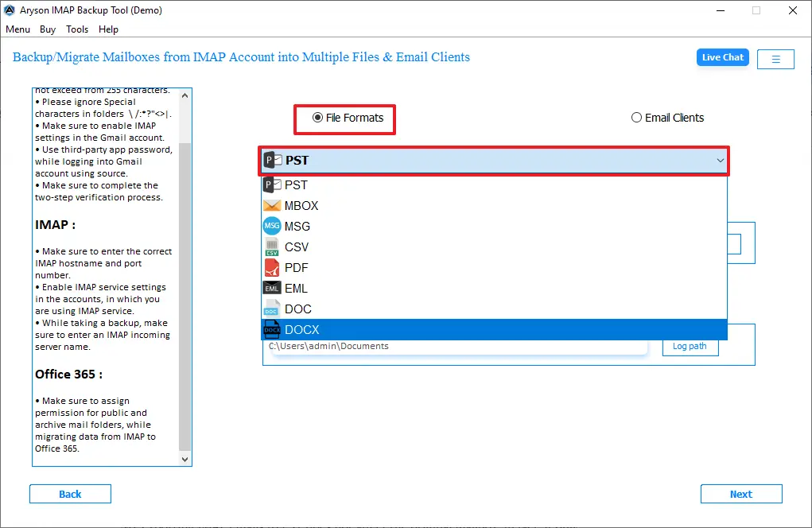
Task: Open the hamburger menu button beside Live Chat
Action: [775, 59]
